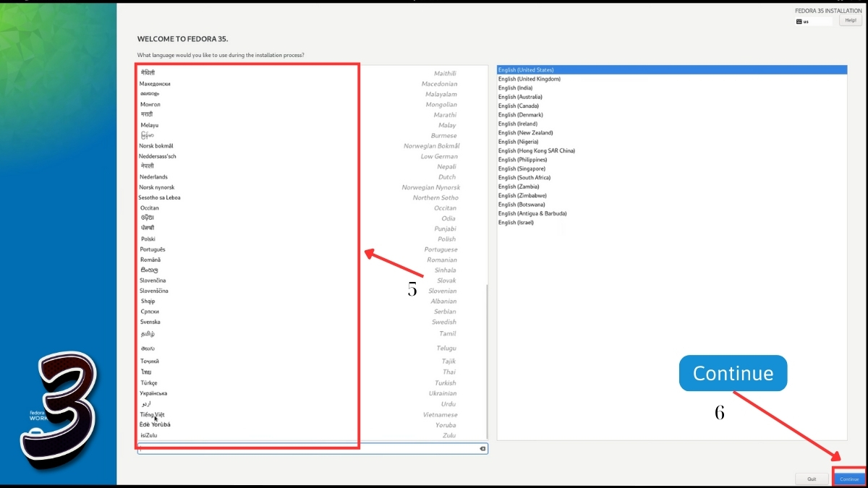868x488 pixels.
Task: Focus the language search input field
Action: click(x=312, y=449)
